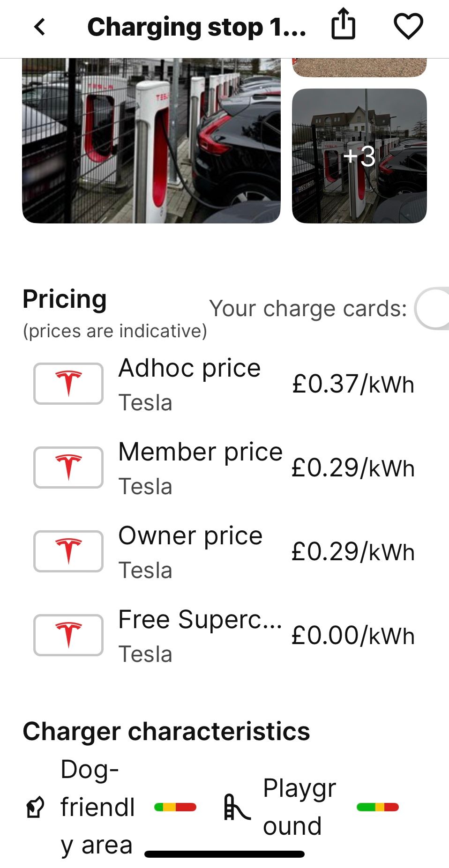Tap the partially visible top-right photo
Viewport: 449px width, 868px height.
(359, 67)
